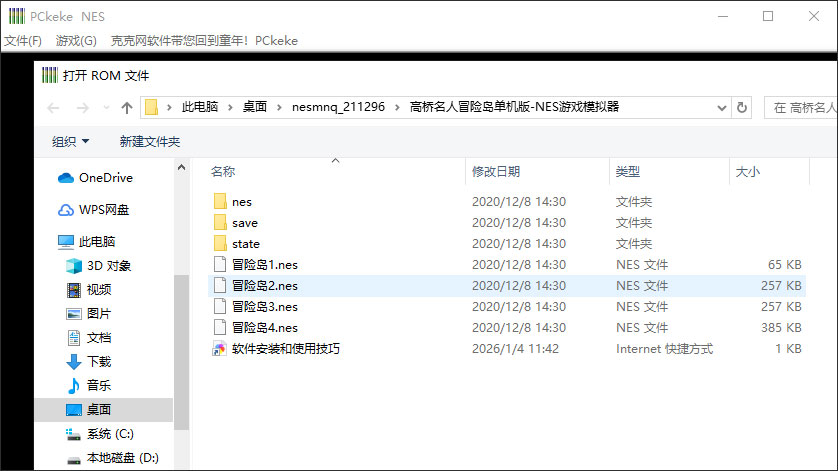838x471 pixels.
Task: Click the 此电脑 computer icon
Action: tap(66, 242)
